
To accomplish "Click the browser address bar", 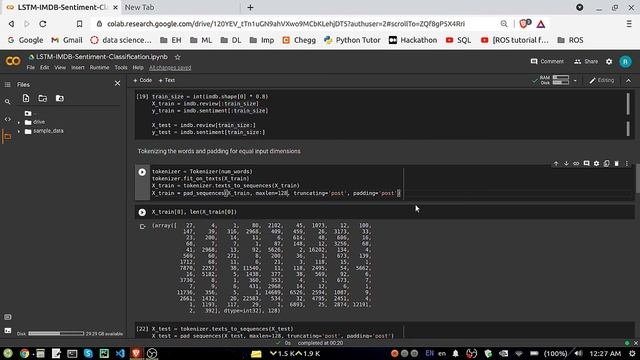I will point(286,24).
